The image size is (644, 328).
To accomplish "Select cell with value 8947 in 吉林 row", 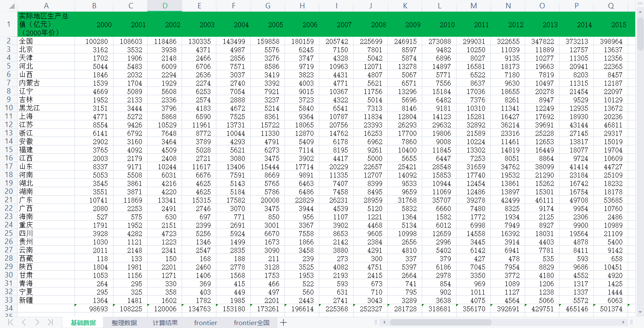I will [542, 99].
